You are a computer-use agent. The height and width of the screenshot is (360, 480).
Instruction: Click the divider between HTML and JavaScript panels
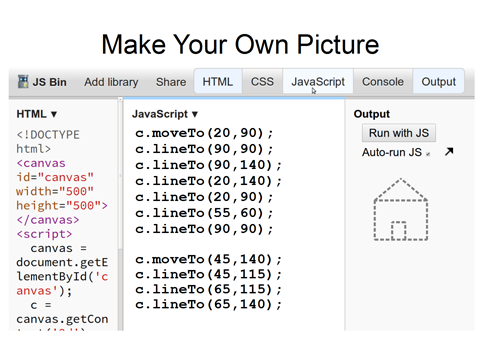(x=120, y=213)
